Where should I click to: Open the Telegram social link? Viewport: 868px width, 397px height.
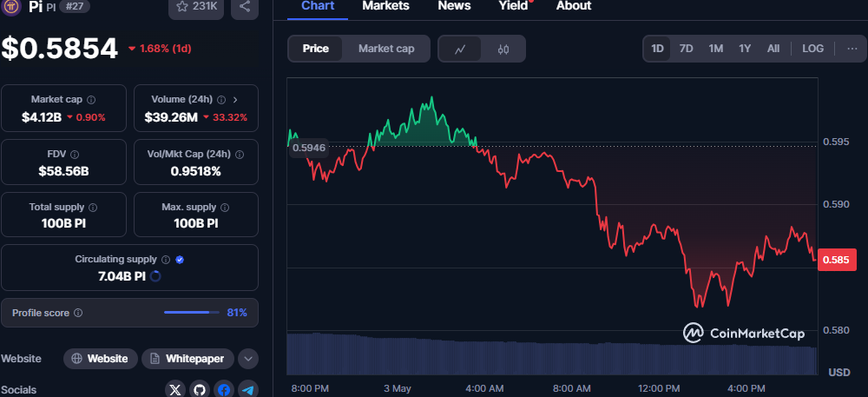(x=248, y=390)
